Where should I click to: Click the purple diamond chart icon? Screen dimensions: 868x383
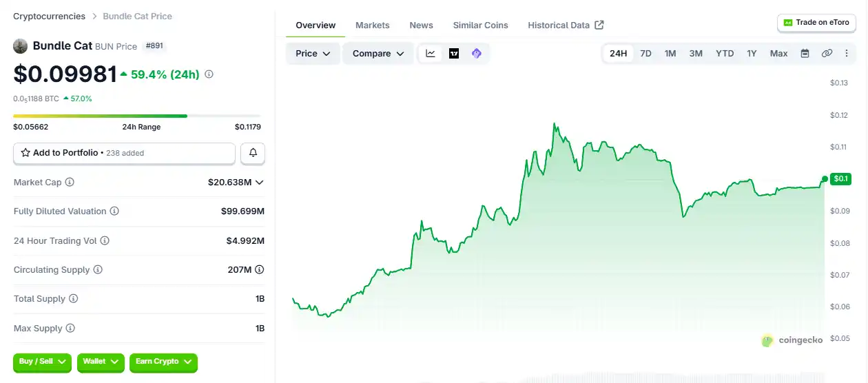(477, 54)
